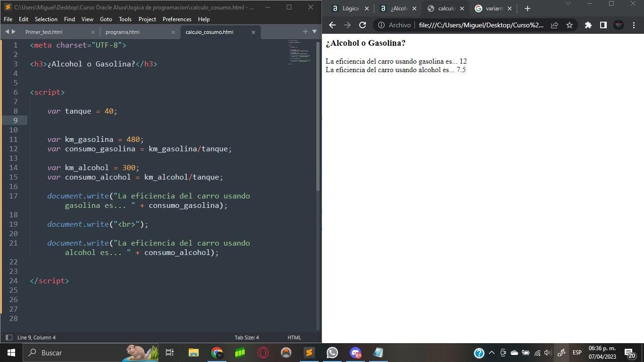Change Tab Size: 4 setting
644x362 pixels.
point(247,337)
